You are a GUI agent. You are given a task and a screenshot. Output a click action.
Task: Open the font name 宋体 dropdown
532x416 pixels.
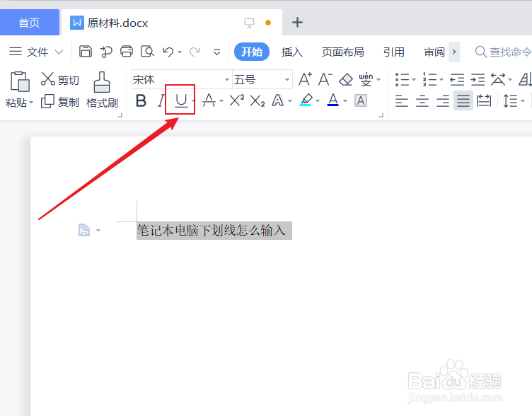(227, 80)
